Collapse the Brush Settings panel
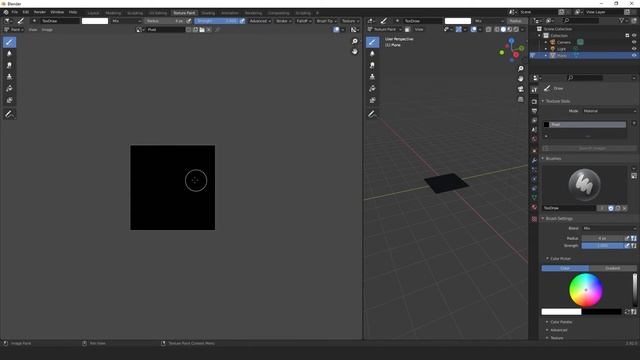This screenshot has width=640, height=360. (x=559, y=219)
